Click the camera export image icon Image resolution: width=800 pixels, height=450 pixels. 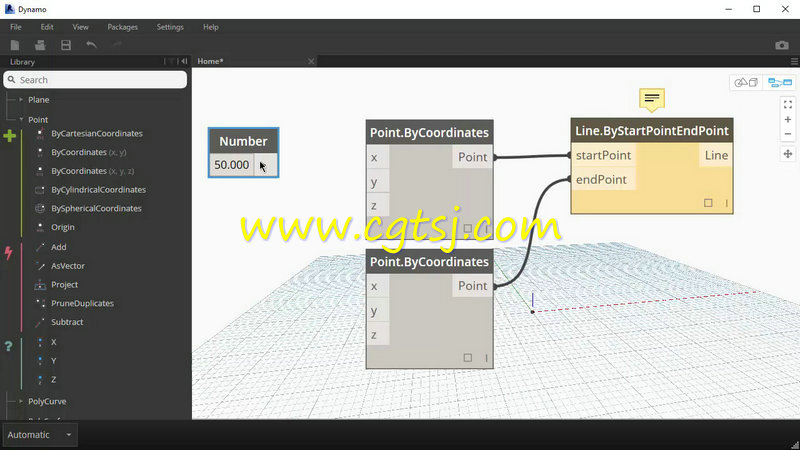point(782,45)
